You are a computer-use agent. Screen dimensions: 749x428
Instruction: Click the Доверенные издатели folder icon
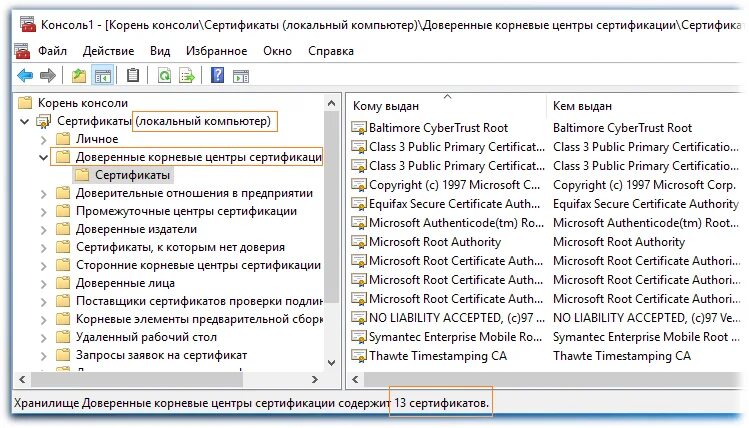tap(63, 229)
